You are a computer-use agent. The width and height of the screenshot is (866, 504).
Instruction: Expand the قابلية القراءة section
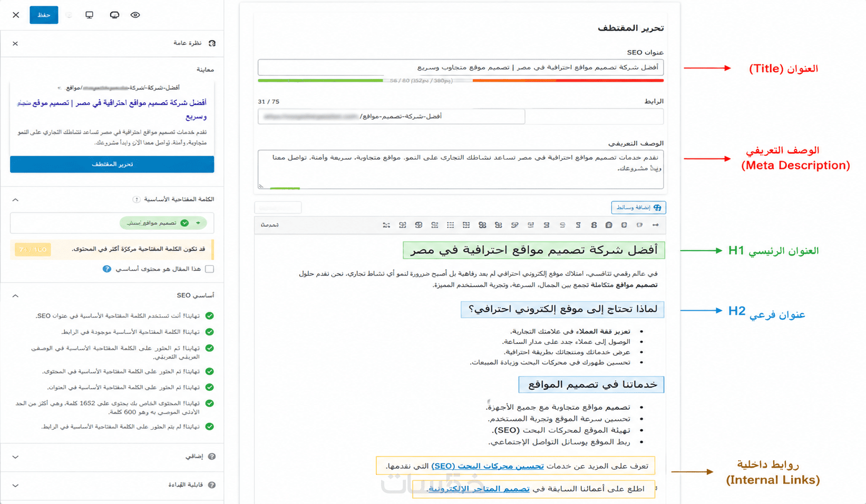pyautogui.click(x=15, y=486)
